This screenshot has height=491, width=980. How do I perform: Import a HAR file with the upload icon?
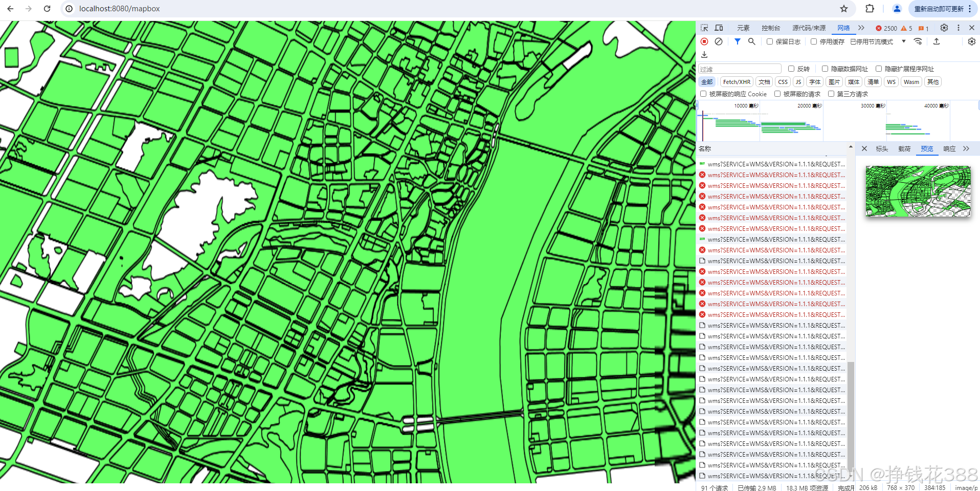pos(937,41)
